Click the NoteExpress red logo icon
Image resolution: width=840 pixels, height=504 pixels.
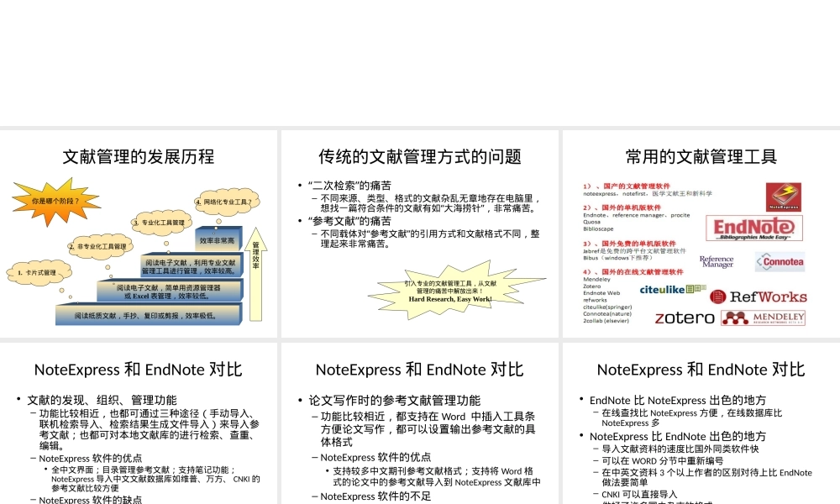click(783, 197)
